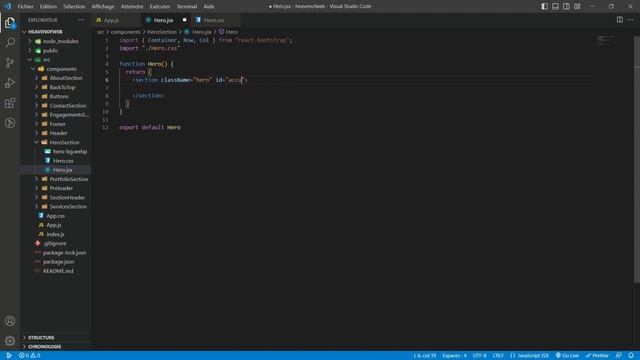Open App.css in the explorer tree
Image resolution: width=640 pixels, height=360 pixels.
point(55,216)
